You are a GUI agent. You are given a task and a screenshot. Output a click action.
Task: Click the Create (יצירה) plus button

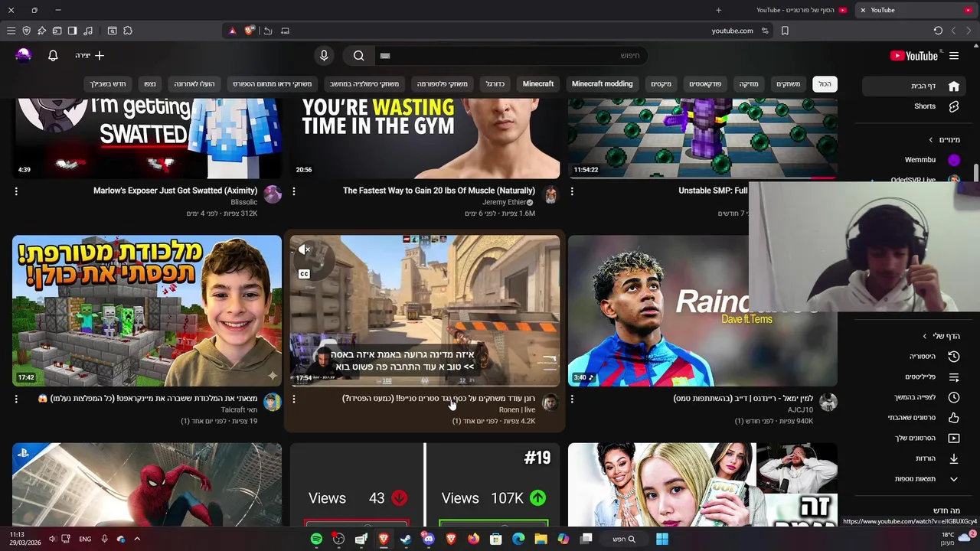(90, 55)
